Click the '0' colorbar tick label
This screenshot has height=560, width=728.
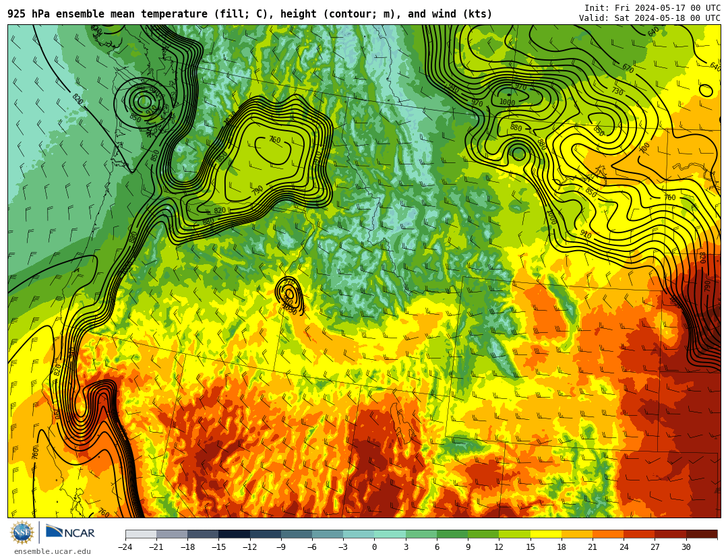coord(375,547)
